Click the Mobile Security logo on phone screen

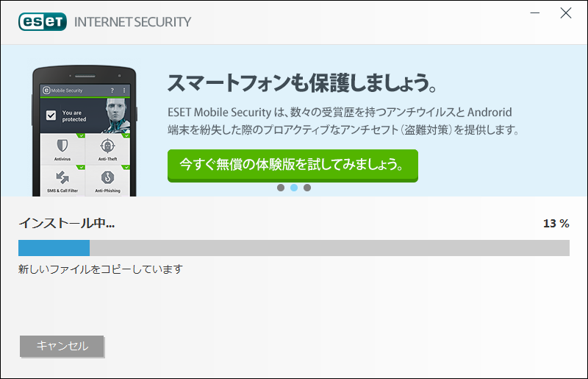(x=62, y=91)
